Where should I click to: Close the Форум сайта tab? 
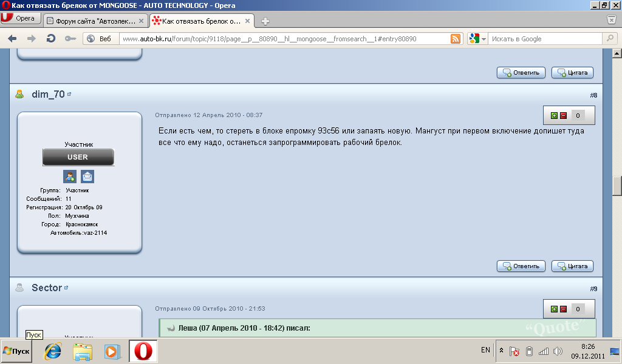(x=141, y=21)
